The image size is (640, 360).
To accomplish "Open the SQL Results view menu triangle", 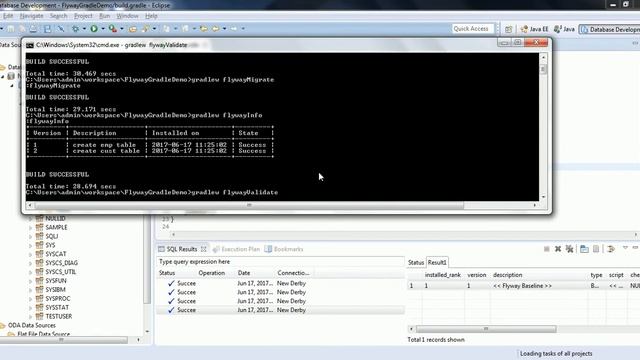I will coord(625,248).
